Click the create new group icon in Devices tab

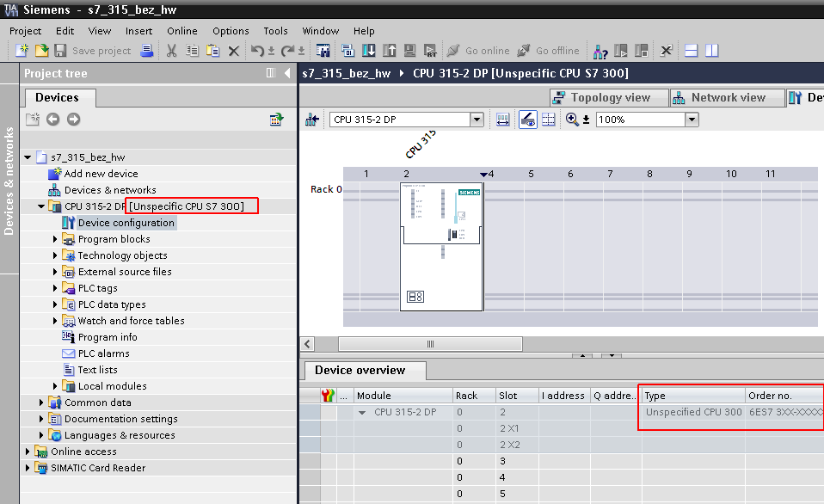[33, 120]
